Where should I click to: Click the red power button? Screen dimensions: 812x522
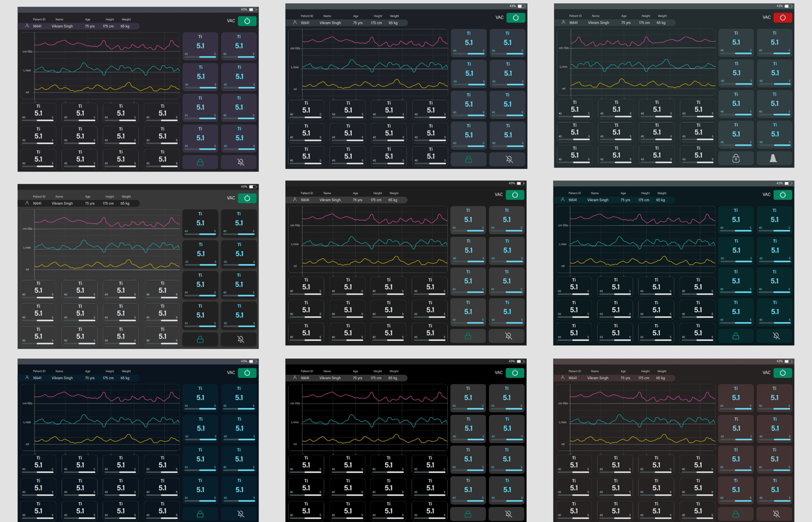tap(783, 17)
